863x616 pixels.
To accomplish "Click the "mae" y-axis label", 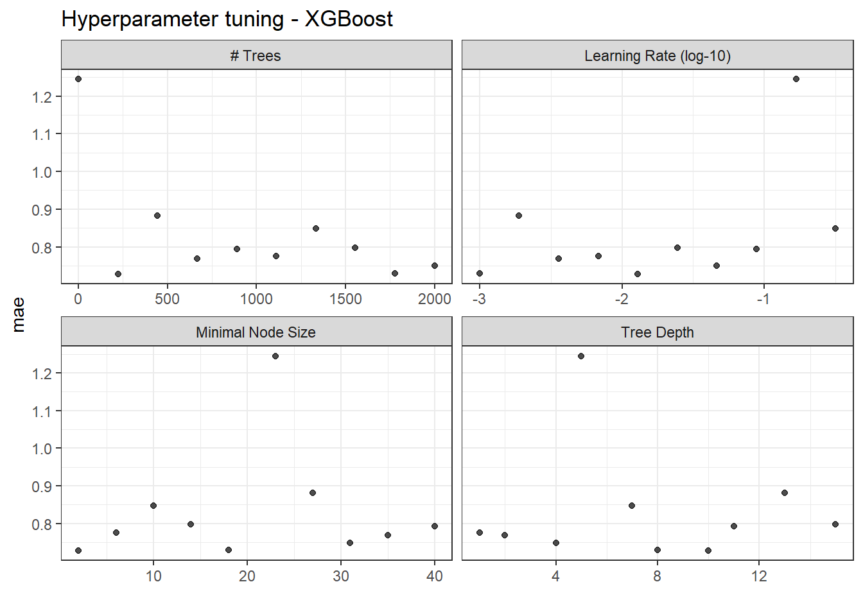I will (x=19, y=314).
